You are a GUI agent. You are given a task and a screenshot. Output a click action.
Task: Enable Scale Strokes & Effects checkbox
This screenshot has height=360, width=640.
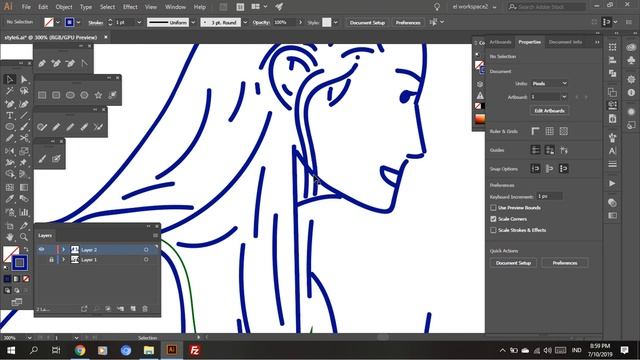point(493,230)
